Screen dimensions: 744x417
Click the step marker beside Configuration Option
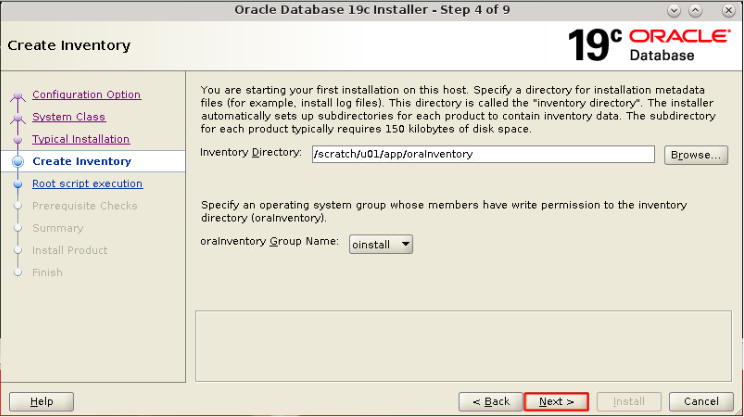pyautogui.click(x=17, y=96)
